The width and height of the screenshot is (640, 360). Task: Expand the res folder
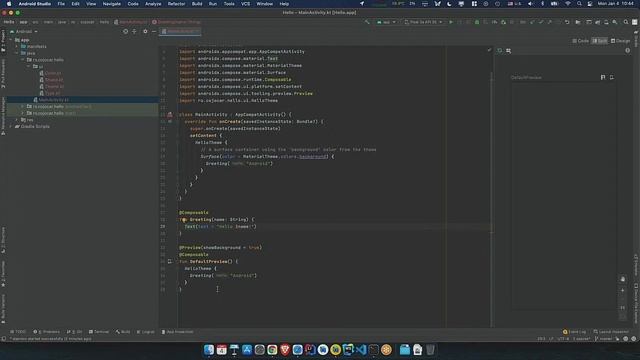point(17,120)
